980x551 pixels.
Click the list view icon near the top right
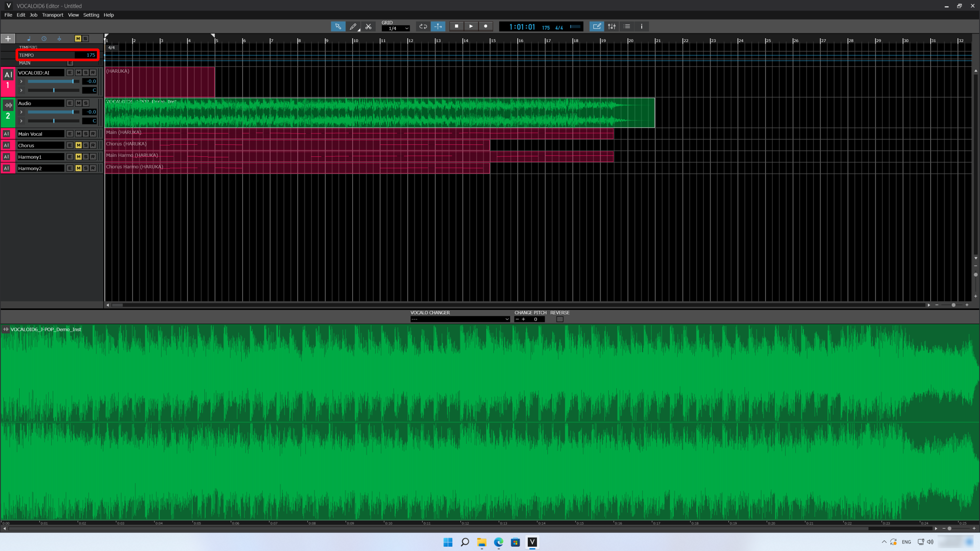click(x=626, y=26)
